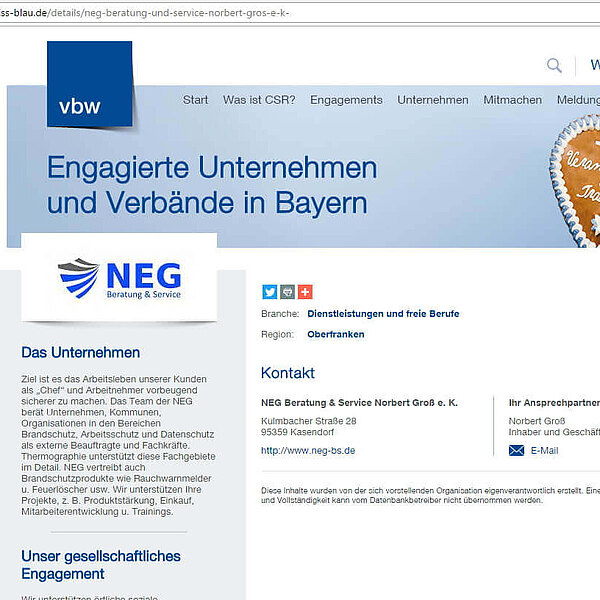
Task: Click the Norbert Groß contact name
Action: pyautogui.click(x=536, y=421)
